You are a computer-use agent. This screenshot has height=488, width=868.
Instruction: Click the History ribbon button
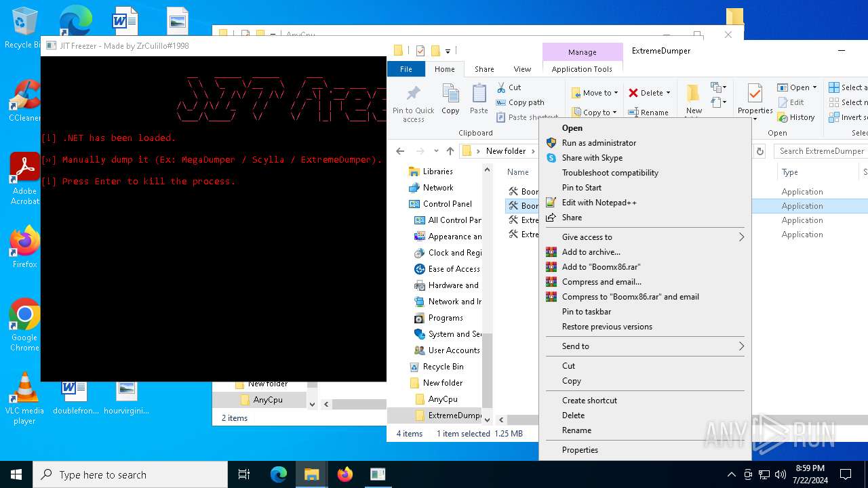coord(796,117)
